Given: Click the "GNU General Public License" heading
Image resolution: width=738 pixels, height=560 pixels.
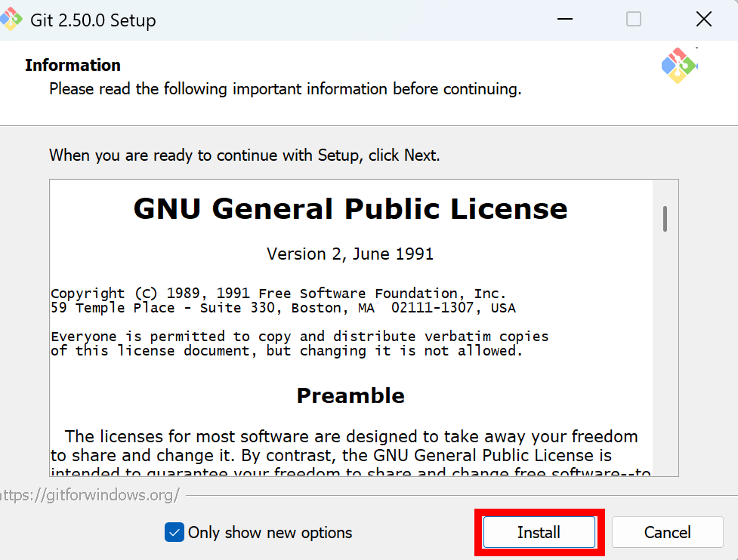Looking at the screenshot, I should (x=350, y=209).
